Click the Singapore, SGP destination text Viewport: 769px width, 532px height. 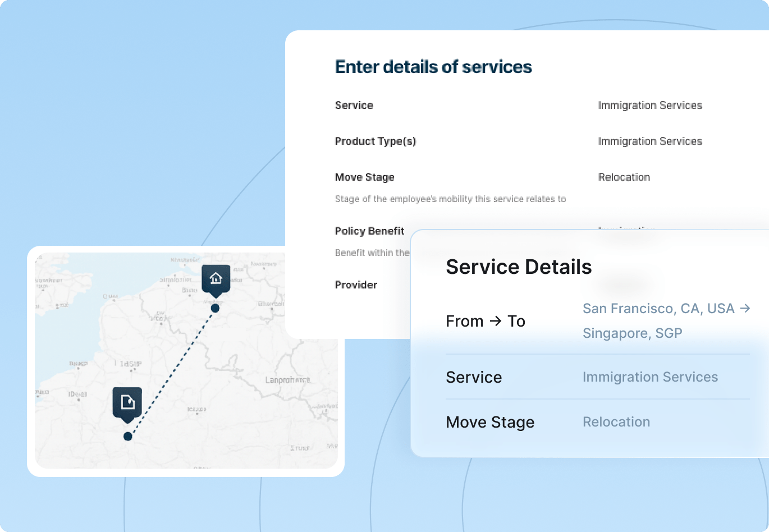pos(632,333)
